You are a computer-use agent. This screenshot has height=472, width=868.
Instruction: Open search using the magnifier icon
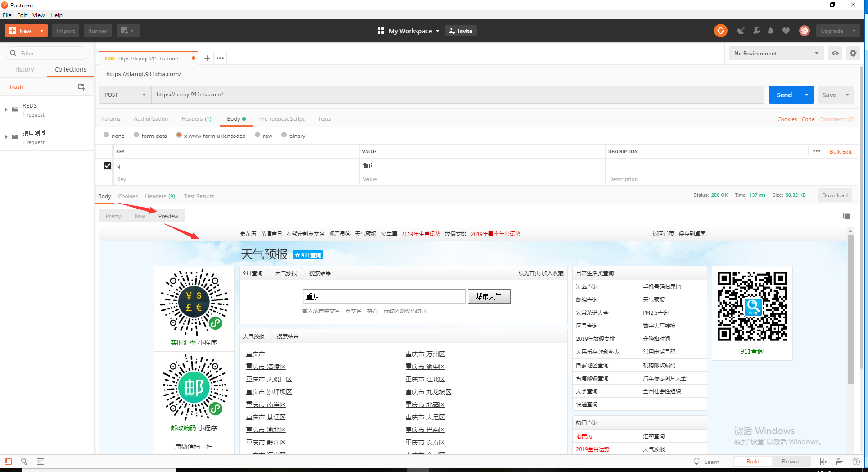(x=24, y=462)
